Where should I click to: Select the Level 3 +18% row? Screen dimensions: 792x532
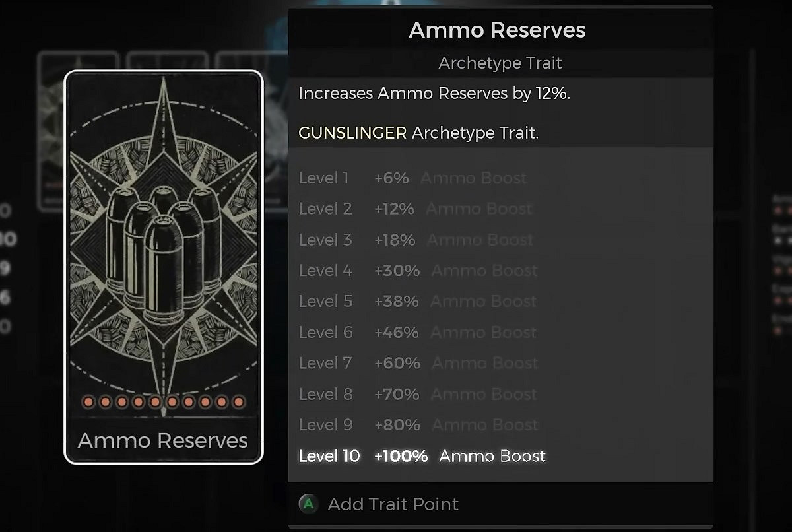[416, 240]
